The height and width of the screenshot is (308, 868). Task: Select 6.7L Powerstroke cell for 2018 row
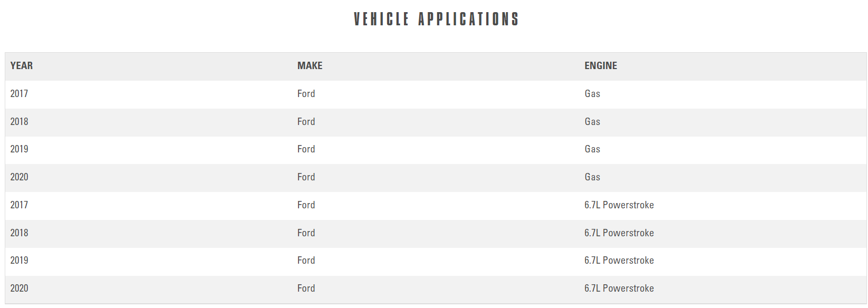(x=619, y=233)
